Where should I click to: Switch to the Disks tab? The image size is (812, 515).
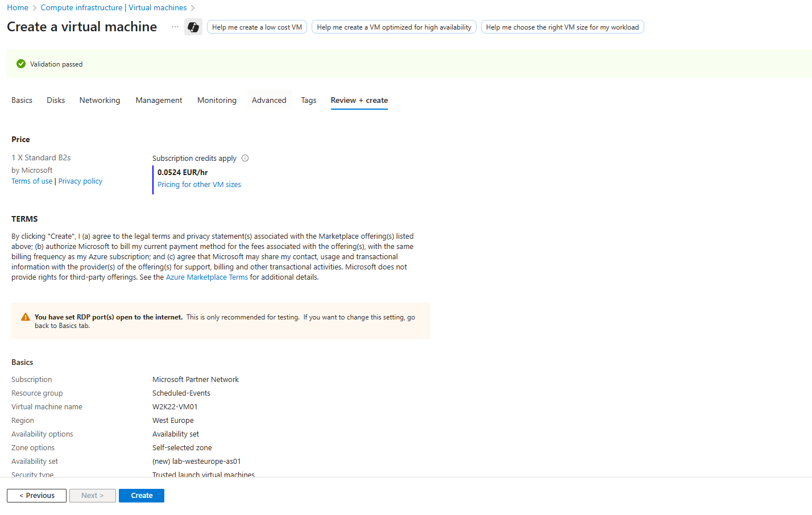click(56, 100)
